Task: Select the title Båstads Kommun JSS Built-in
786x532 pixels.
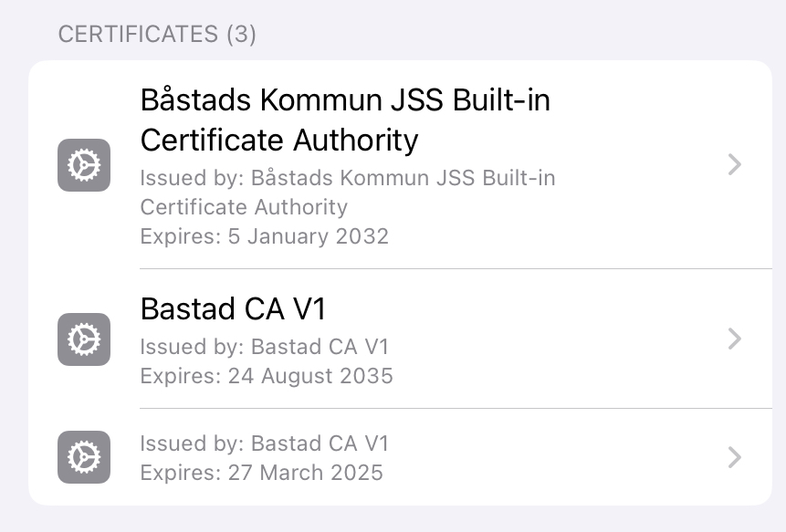Action: coord(345,99)
